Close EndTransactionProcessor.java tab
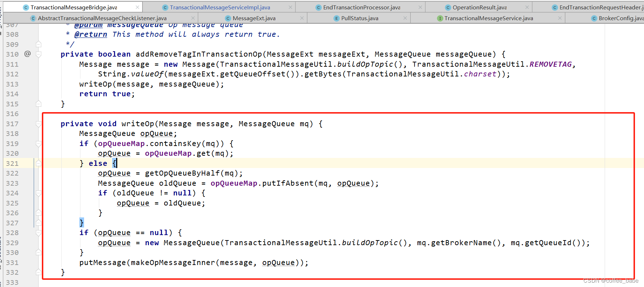Image resolution: width=644 pixels, height=287 pixels. pos(420,7)
